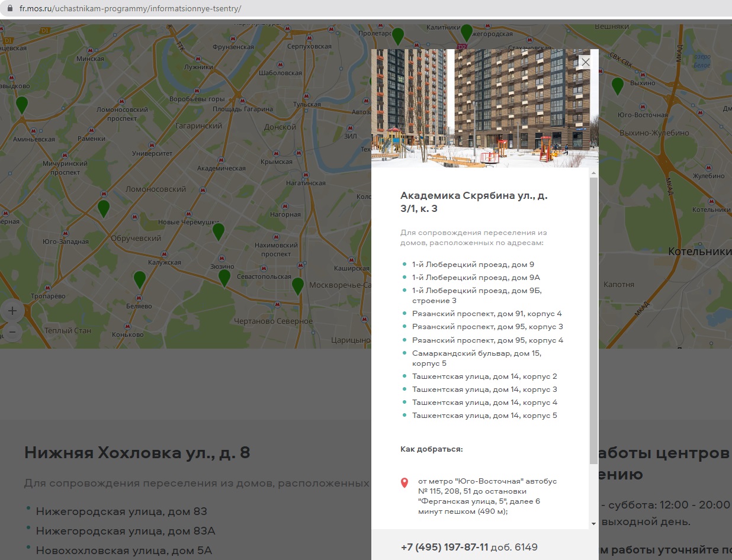Click the green marker below Зюзино
Viewport: 732px width, 560px height.
[x=224, y=278]
